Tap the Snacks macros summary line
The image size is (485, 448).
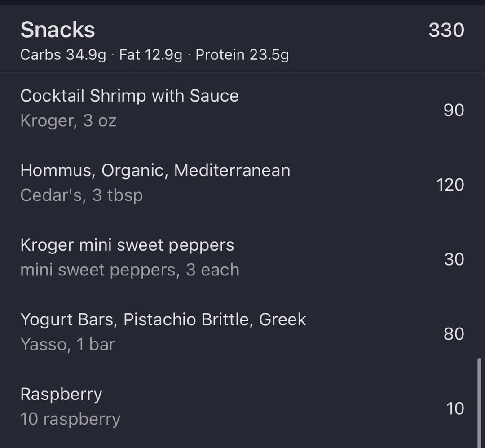[154, 55]
